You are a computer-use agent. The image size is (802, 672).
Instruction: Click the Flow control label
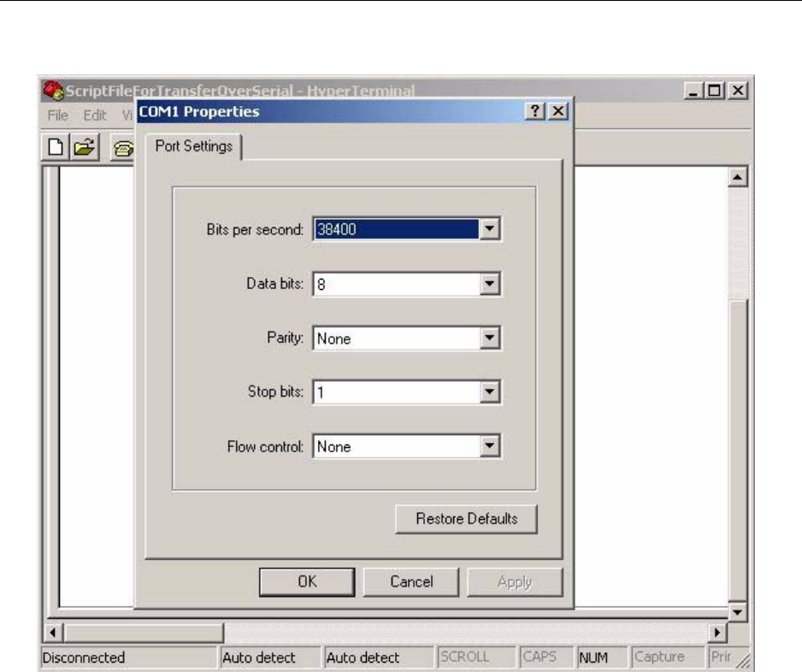265,447
